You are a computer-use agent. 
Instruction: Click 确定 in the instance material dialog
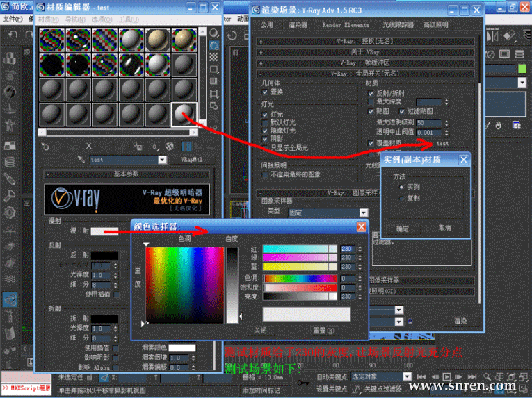click(x=403, y=229)
